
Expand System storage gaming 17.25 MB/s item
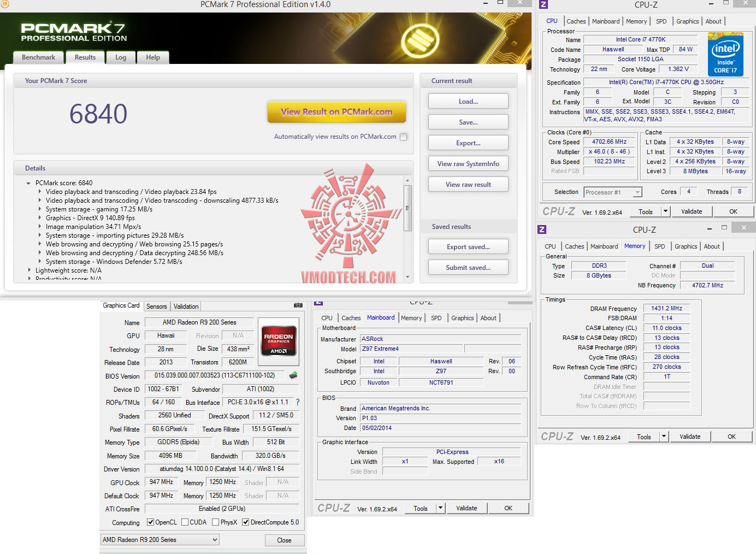tap(40, 209)
